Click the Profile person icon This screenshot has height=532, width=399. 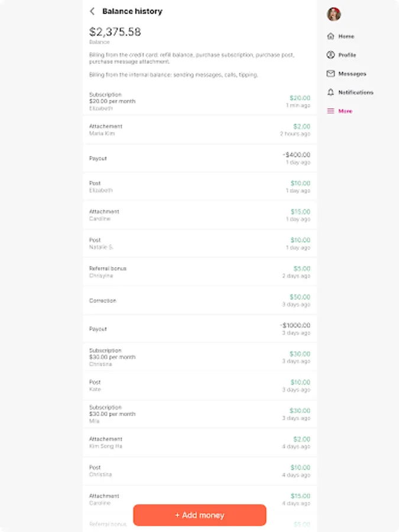coord(331,55)
